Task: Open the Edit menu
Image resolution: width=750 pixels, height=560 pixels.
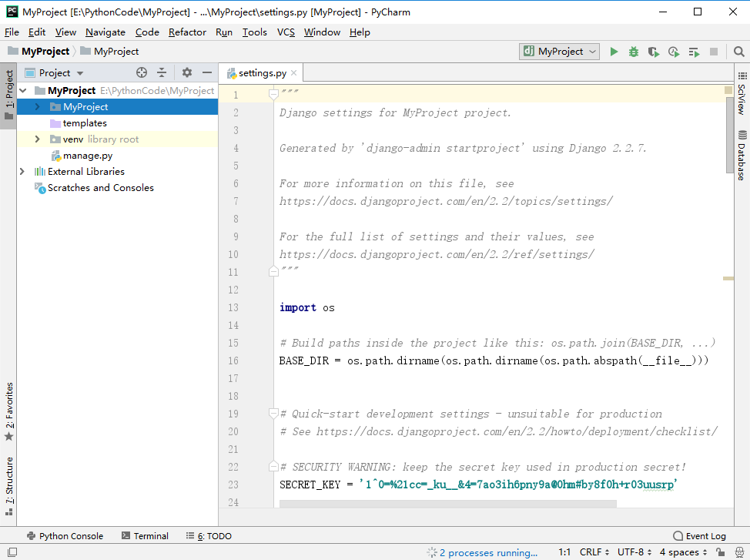Action: [x=37, y=32]
